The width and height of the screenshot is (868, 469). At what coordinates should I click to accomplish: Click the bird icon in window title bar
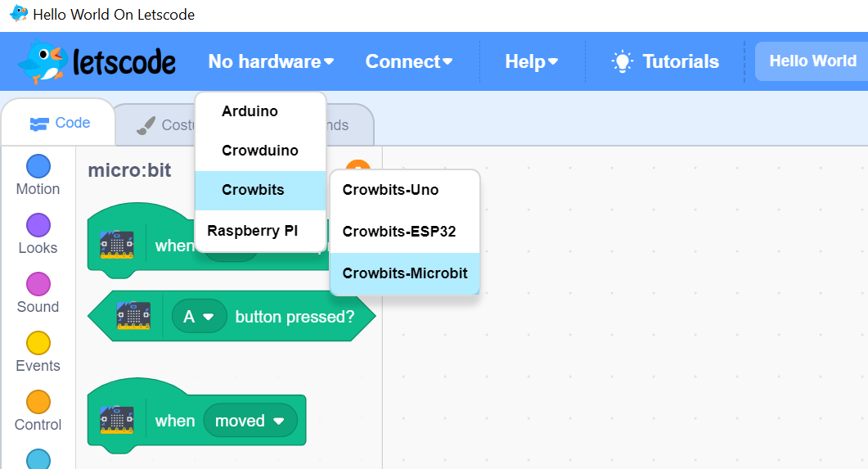(18, 13)
